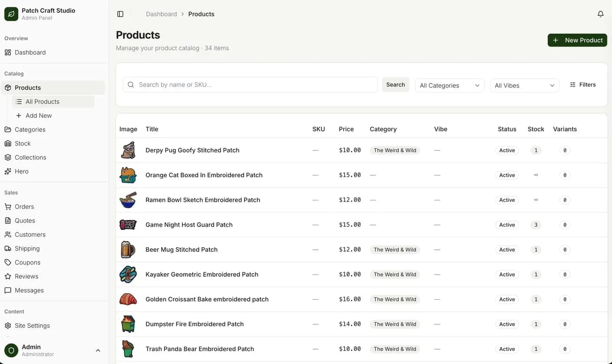
Task: Open Site Settings gear item
Action: [32, 326]
